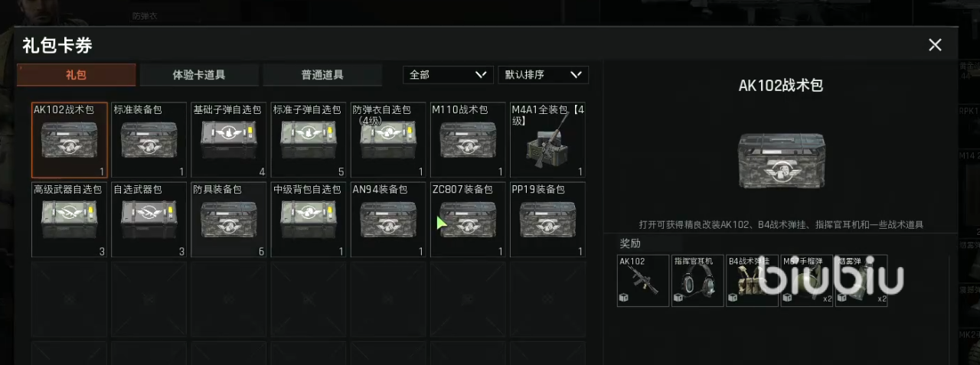Open the 全部 filter dropdown
980x365 pixels.
click(449, 75)
